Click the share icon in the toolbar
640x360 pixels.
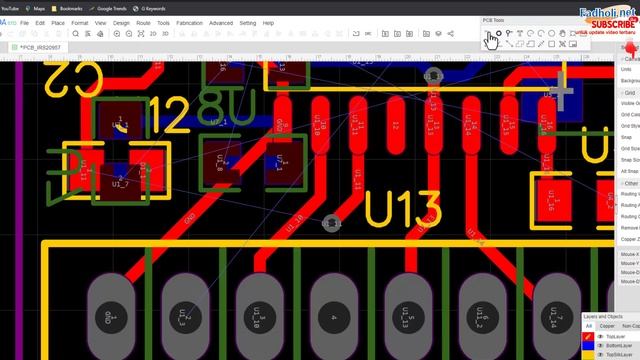[451, 34]
